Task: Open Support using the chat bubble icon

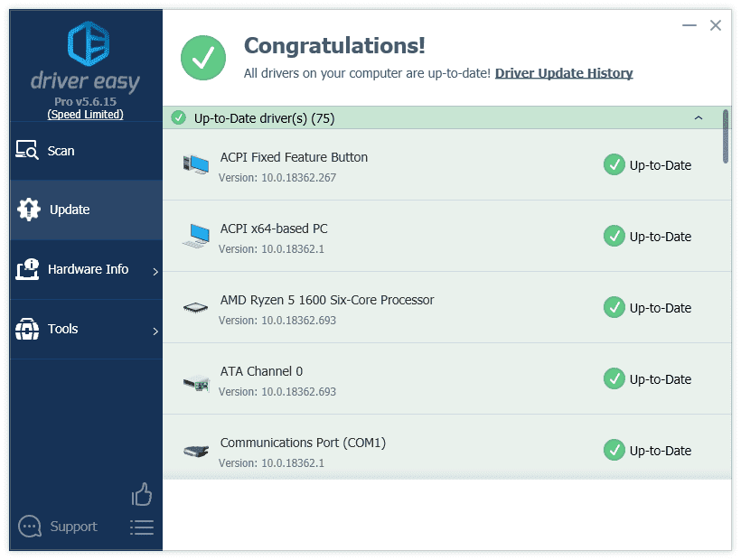Action: [x=30, y=527]
